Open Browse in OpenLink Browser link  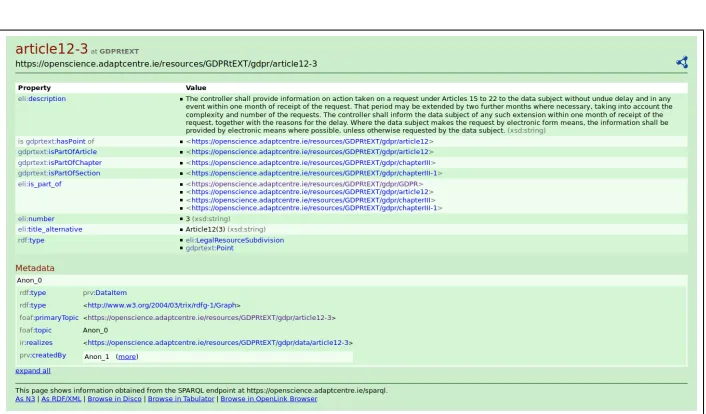pos(269,399)
